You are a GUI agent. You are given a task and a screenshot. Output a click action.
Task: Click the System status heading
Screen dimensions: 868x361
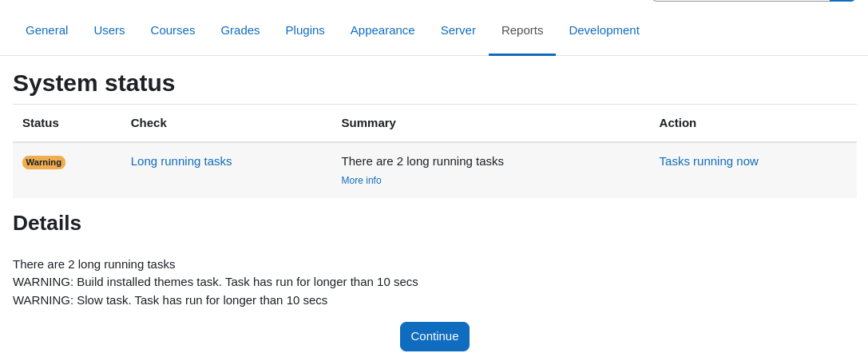tap(94, 83)
